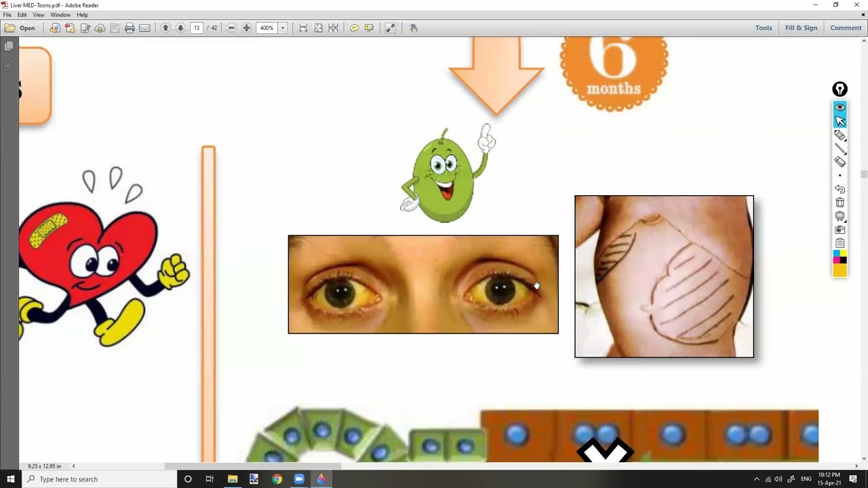
Task: Click the Fit width scrolling icon
Action: [303, 28]
